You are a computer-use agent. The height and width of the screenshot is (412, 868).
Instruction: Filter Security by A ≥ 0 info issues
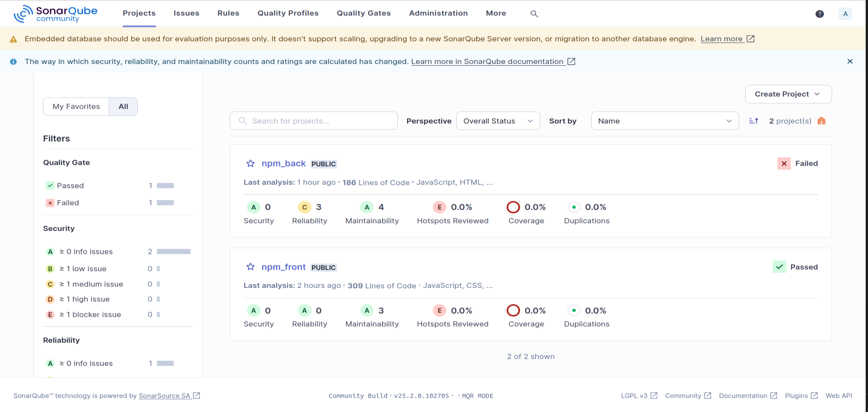pos(118,252)
